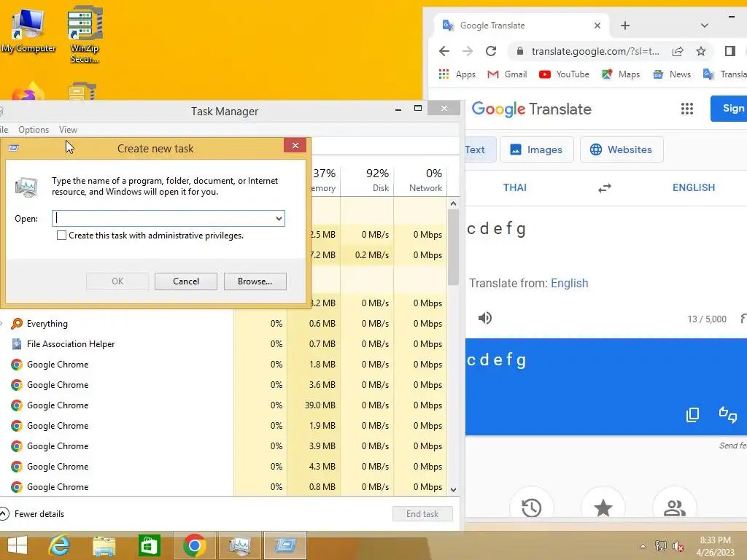Screen dimensions: 747x560
Task: Switch to Task Manager taskbar button
Action: [239, 545]
